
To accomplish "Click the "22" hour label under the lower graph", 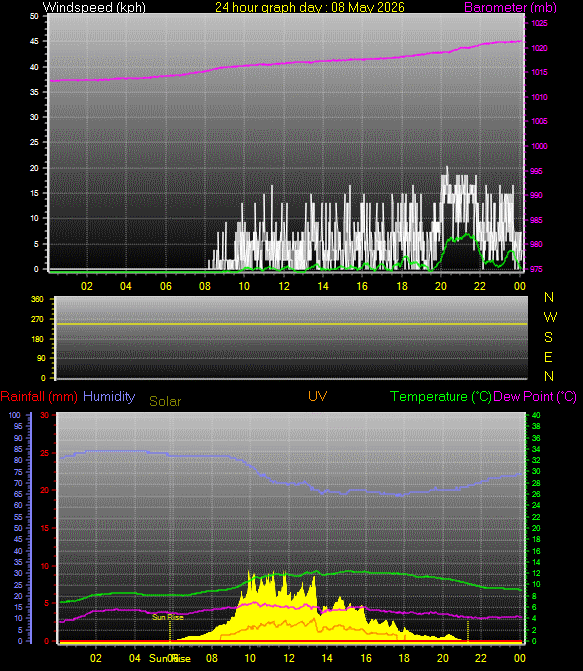I will tap(481, 658).
